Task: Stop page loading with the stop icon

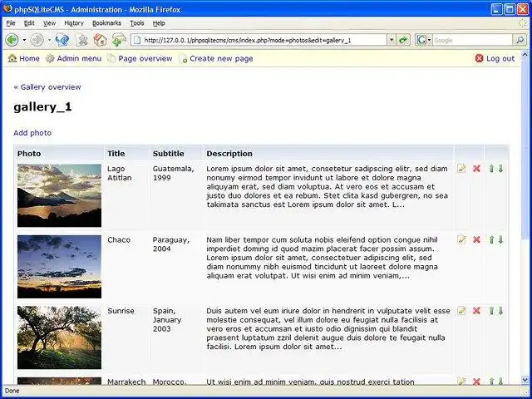Action: (x=81, y=40)
